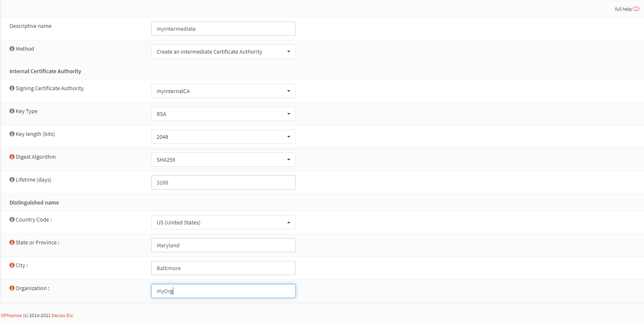644x325 pixels.
Task: Click the Organization field containing myOrg
Action: pos(224,291)
